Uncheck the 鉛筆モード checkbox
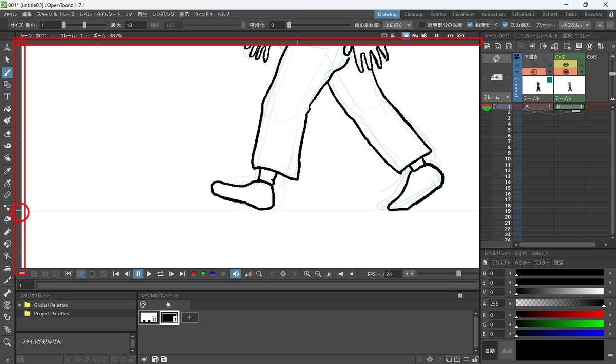 point(470,25)
